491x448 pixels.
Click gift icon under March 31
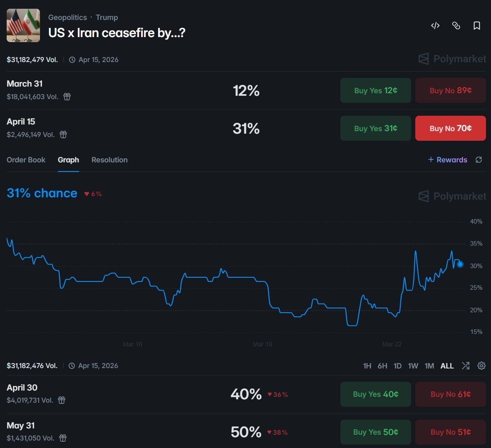coord(67,97)
